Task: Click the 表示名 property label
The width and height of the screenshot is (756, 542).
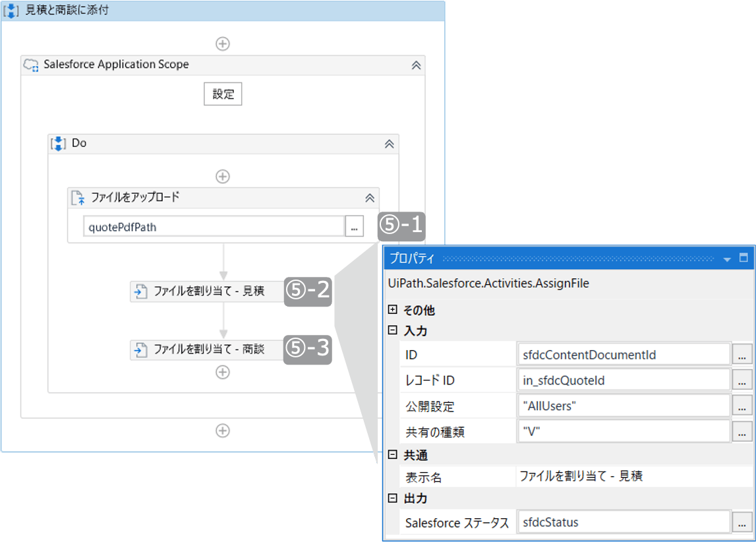Action: [x=423, y=477]
